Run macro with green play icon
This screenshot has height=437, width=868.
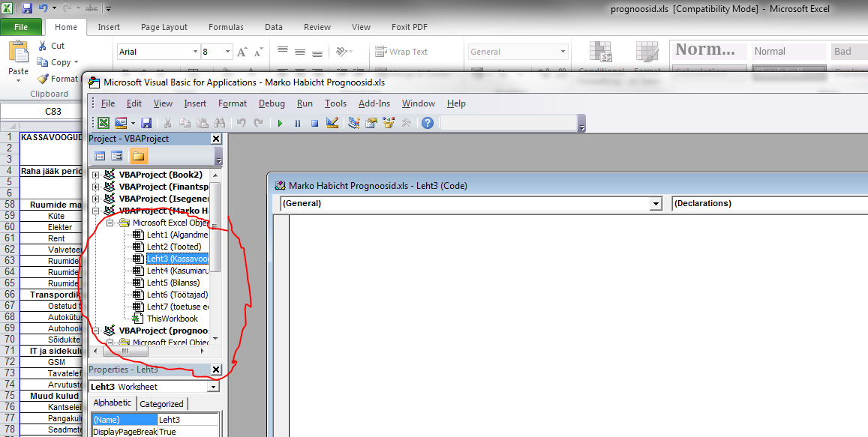coord(280,123)
